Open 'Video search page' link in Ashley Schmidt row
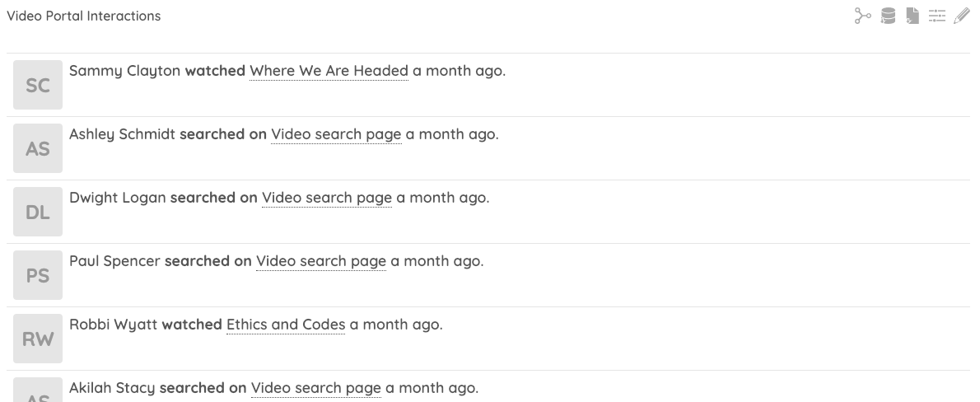Viewport: 980px width, 402px height. pos(336,134)
